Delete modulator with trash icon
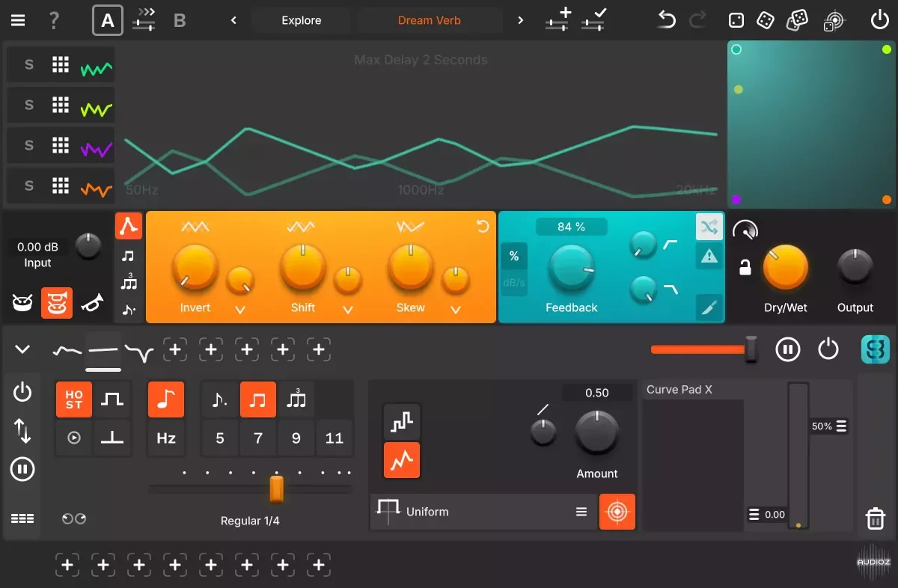The width and height of the screenshot is (898, 588). tap(876, 518)
